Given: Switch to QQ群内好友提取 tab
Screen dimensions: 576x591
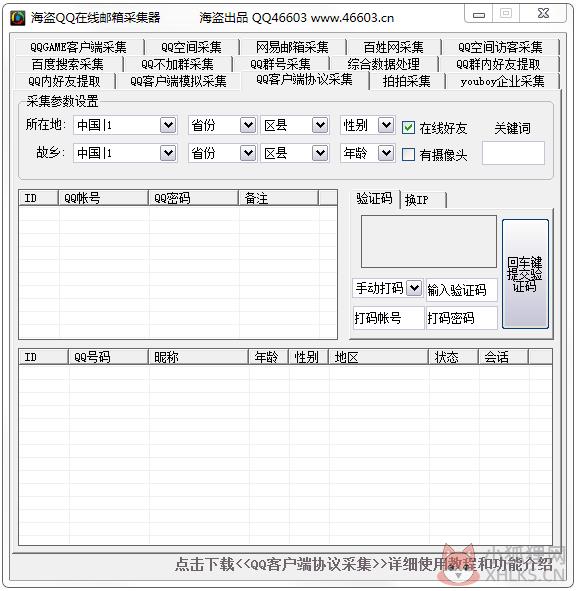Looking at the screenshot, I should pyautogui.click(x=498, y=64).
